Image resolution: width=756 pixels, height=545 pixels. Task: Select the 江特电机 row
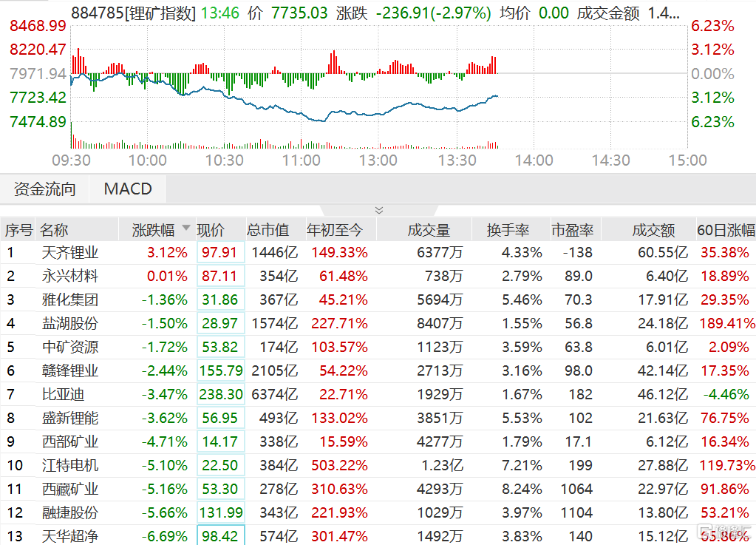pos(70,465)
